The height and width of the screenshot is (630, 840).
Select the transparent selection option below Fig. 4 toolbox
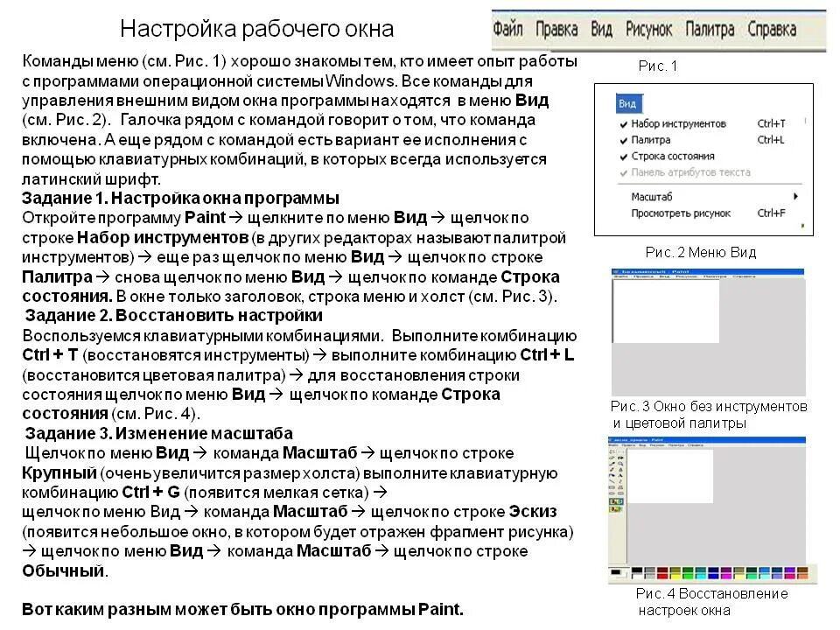(x=615, y=509)
